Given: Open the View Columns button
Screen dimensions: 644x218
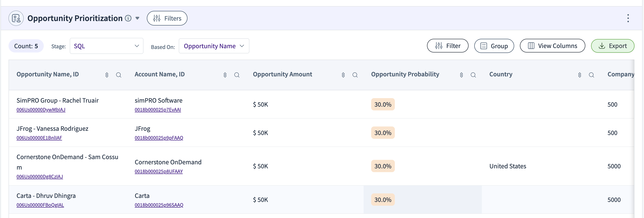Looking at the screenshot, I should pyautogui.click(x=552, y=46).
